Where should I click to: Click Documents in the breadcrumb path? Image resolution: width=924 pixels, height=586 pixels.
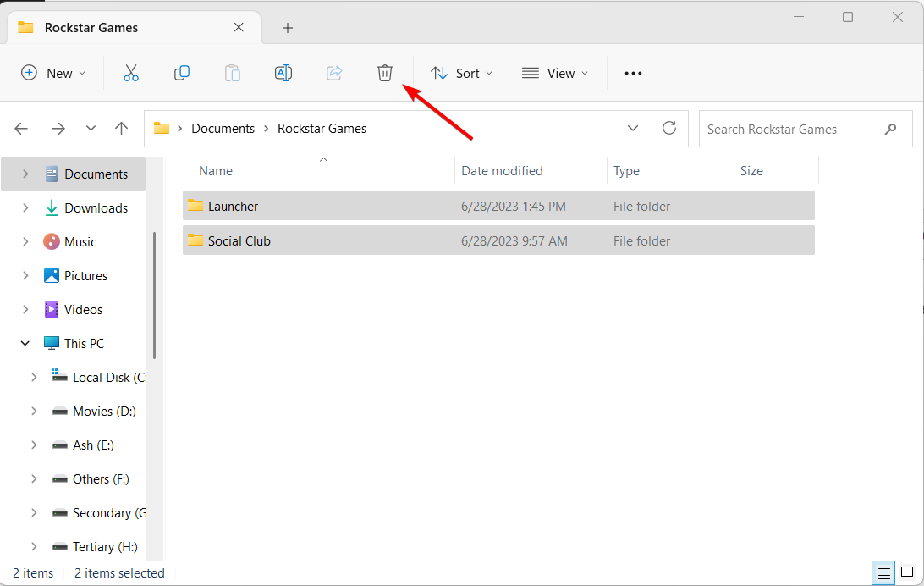click(x=223, y=129)
